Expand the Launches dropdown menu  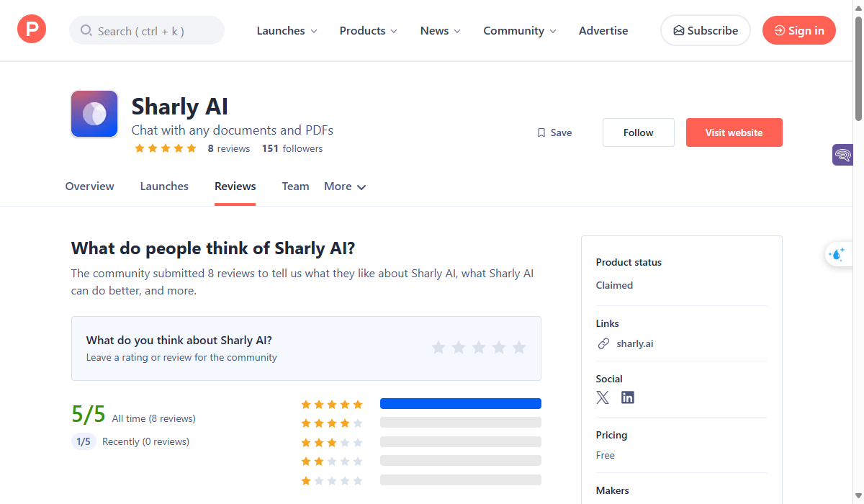[x=287, y=31]
